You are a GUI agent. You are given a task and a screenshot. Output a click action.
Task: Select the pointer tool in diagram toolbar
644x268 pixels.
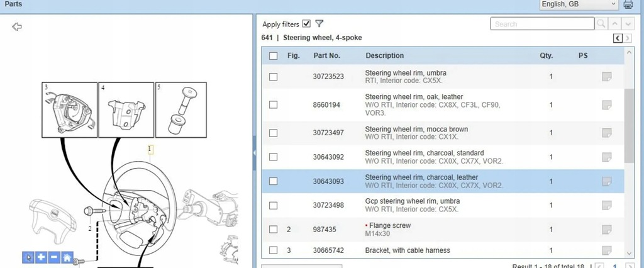pyautogui.click(x=28, y=257)
